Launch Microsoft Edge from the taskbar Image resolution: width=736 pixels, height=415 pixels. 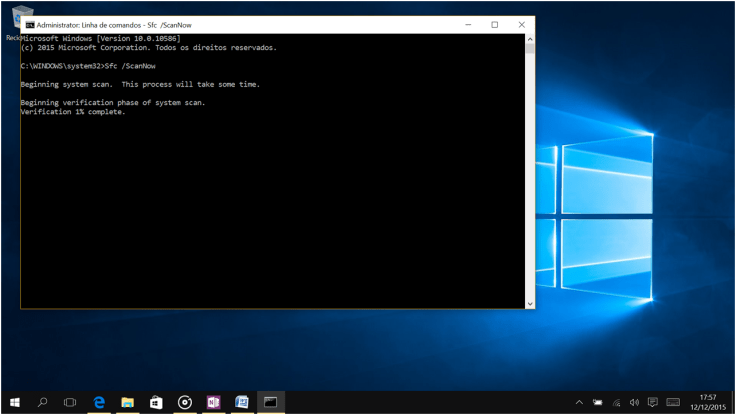99,402
